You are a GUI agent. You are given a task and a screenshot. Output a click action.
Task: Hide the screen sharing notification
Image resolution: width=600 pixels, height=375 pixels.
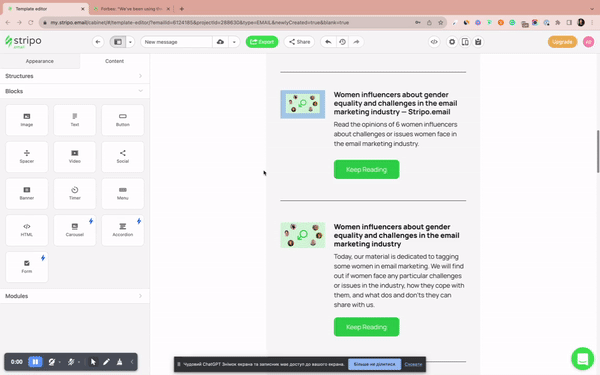click(x=413, y=364)
